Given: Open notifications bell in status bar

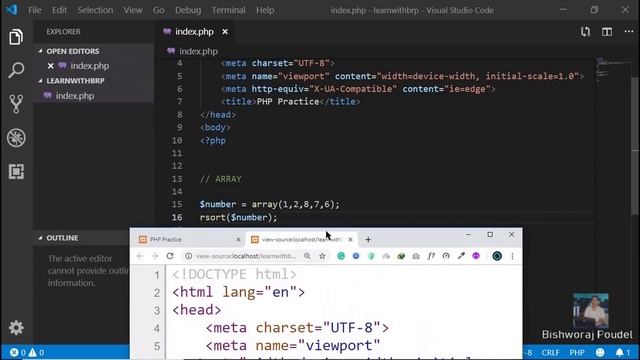Looking at the screenshot, I should tap(622, 352).
